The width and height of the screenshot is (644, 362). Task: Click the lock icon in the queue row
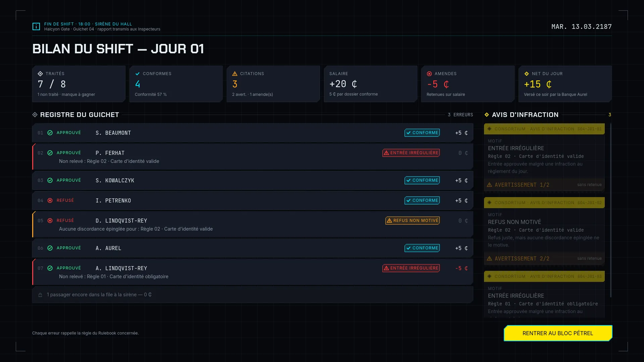40,295
